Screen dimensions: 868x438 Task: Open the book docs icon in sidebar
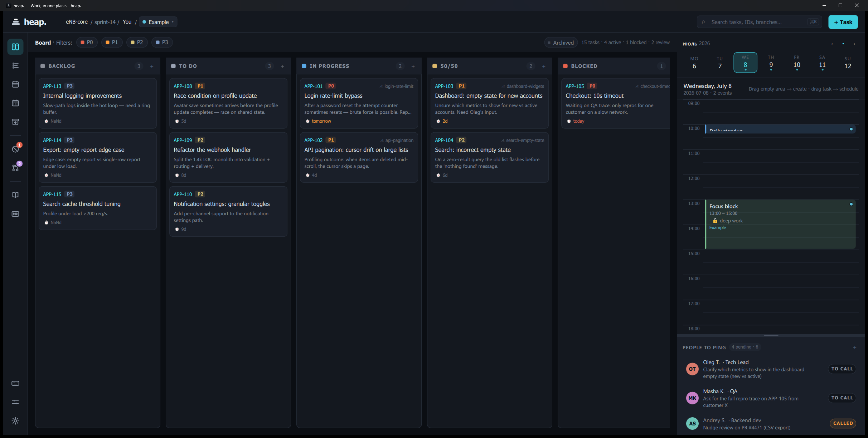tap(15, 195)
